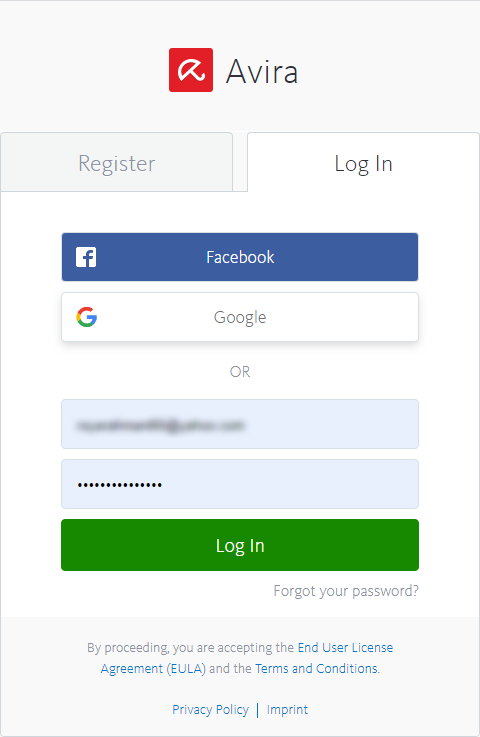Click the 'By proceeding' notice text
480x737 pixels.
point(190,648)
